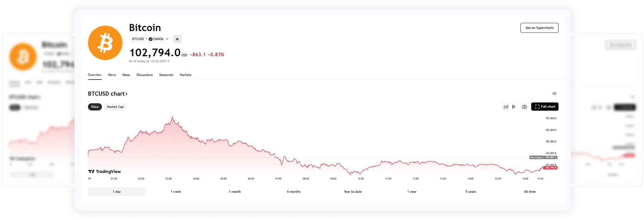Click See on Supercharts button

[x=539, y=28]
